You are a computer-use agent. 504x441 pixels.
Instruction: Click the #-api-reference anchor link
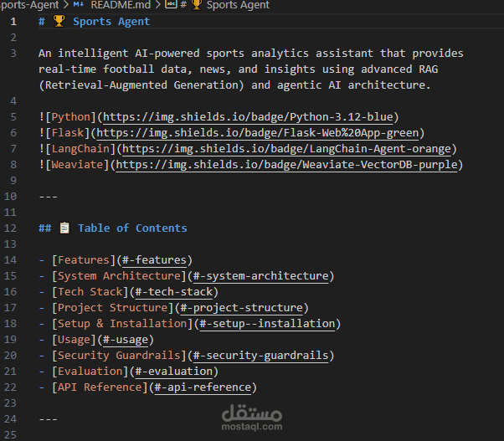click(x=203, y=387)
